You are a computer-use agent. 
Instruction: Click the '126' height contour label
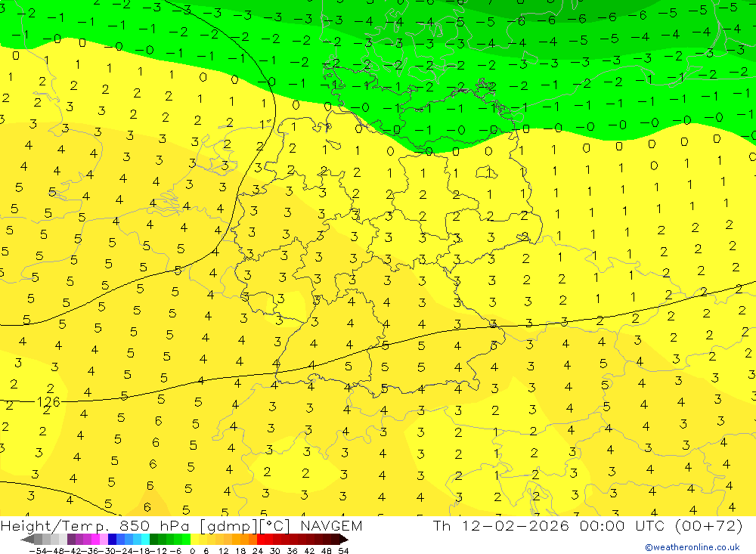tap(48, 401)
